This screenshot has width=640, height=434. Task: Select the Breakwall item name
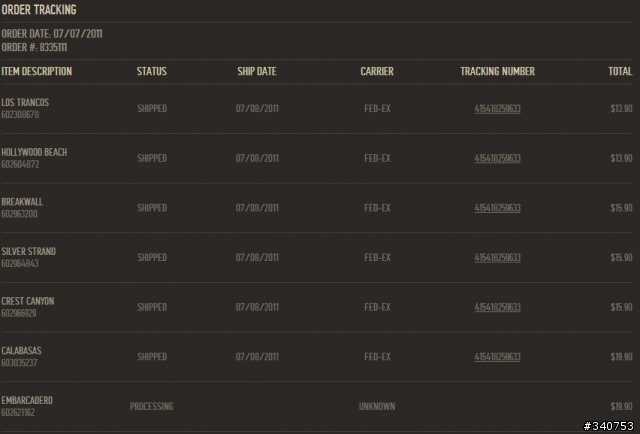point(22,202)
